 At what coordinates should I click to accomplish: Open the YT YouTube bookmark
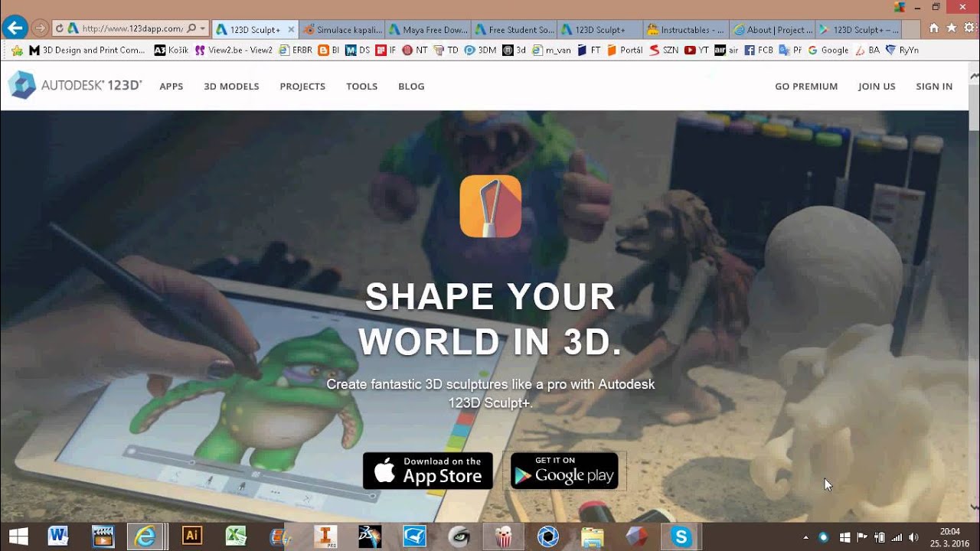697,50
